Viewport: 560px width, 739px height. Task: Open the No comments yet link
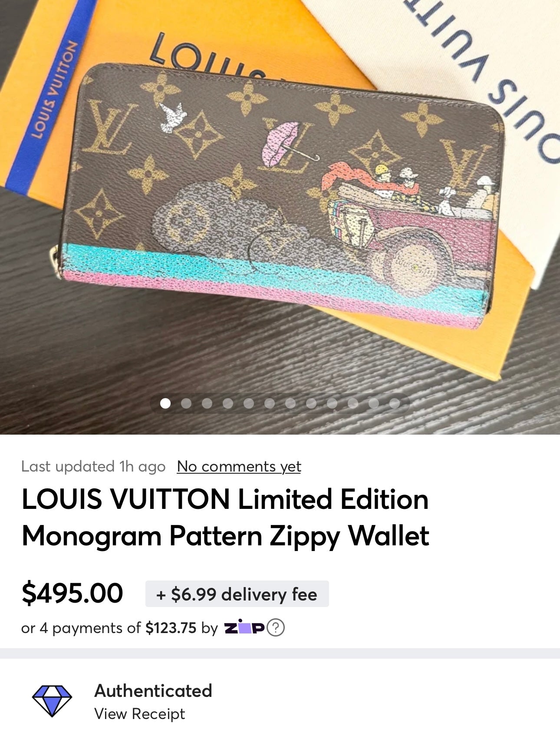pos(239,467)
